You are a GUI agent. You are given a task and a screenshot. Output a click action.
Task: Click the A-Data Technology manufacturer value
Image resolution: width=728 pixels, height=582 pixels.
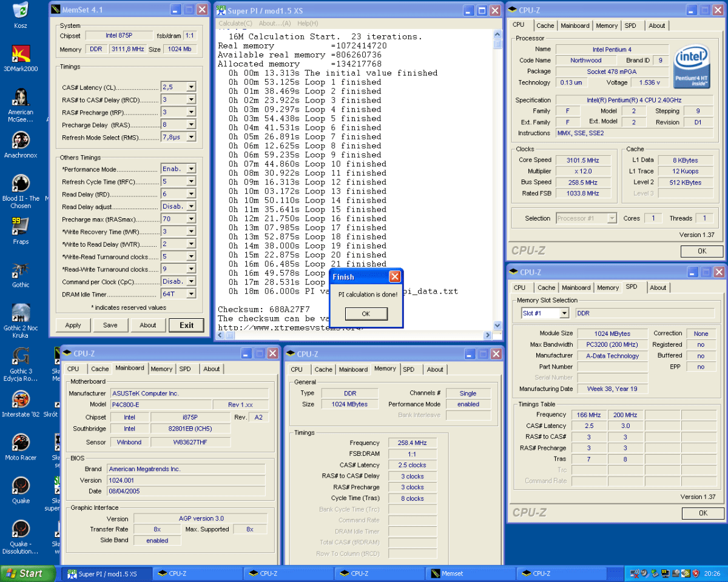pyautogui.click(x=612, y=356)
